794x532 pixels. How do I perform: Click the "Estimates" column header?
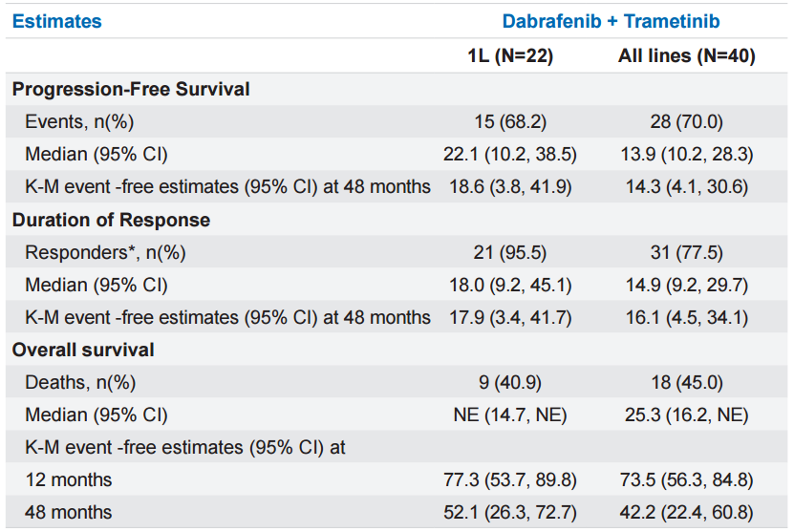(56, 21)
